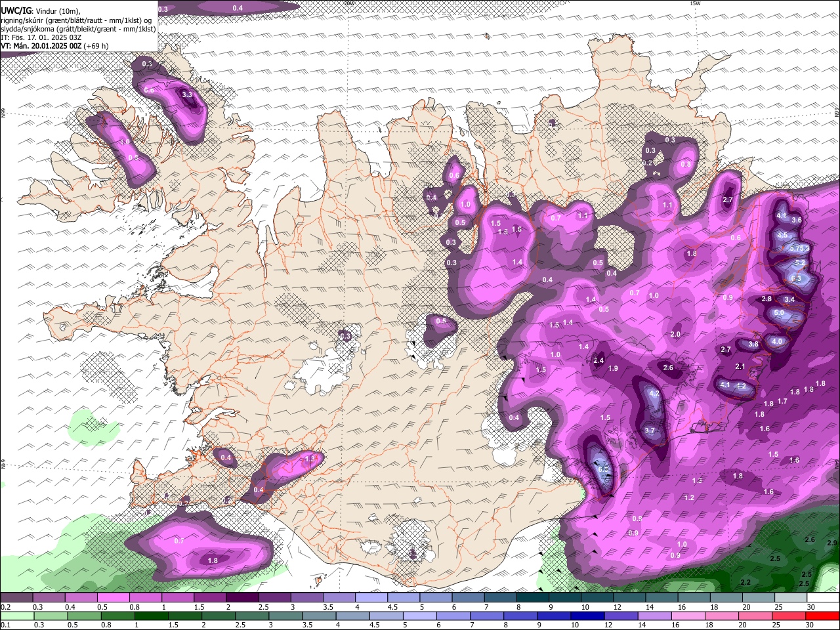Viewport: 840px width, 630px height.
Task: Select the deep blue rain swatch between 10 and 12
Action: coord(588,616)
